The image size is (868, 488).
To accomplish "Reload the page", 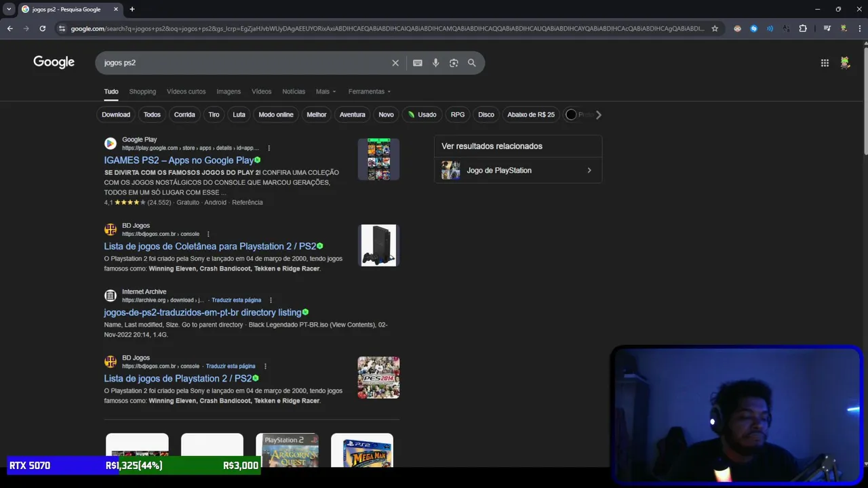I will (x=43, y=28).
